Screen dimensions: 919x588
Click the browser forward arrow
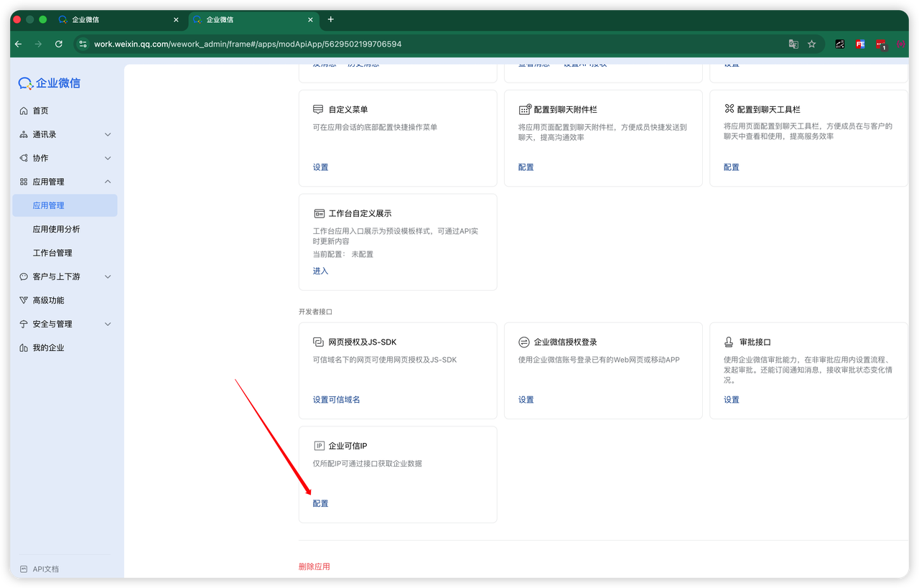tap(39, 44)
